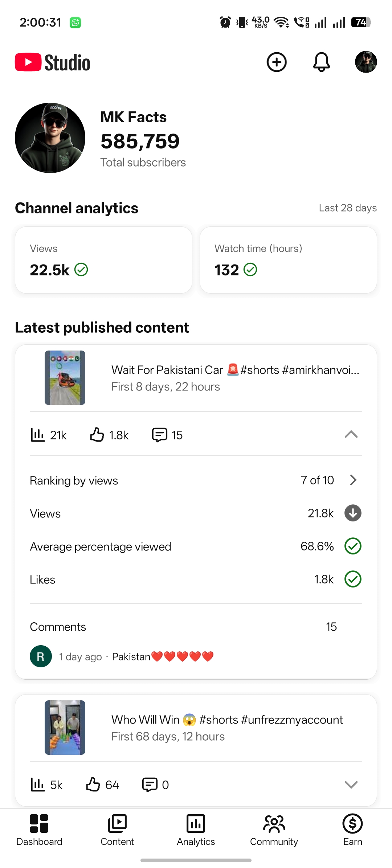This screenshot has height=868, width=392.
Task: Open views chart icon for Pakistani Car video
Action: tap(38, 435)
